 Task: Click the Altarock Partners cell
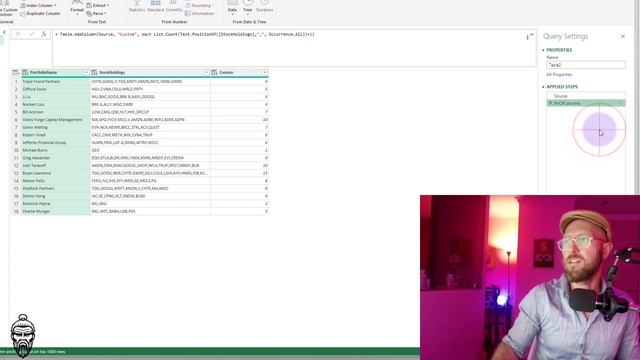pos(56,188)
